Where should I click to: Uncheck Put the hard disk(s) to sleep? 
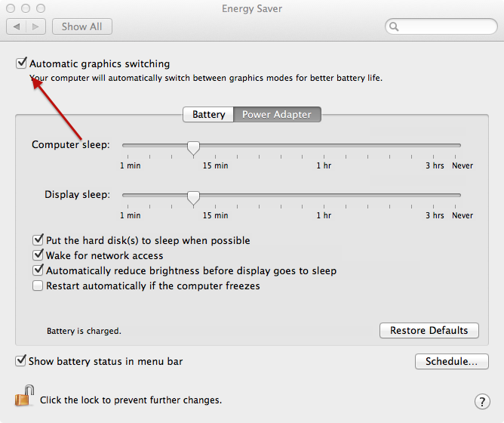38,240
